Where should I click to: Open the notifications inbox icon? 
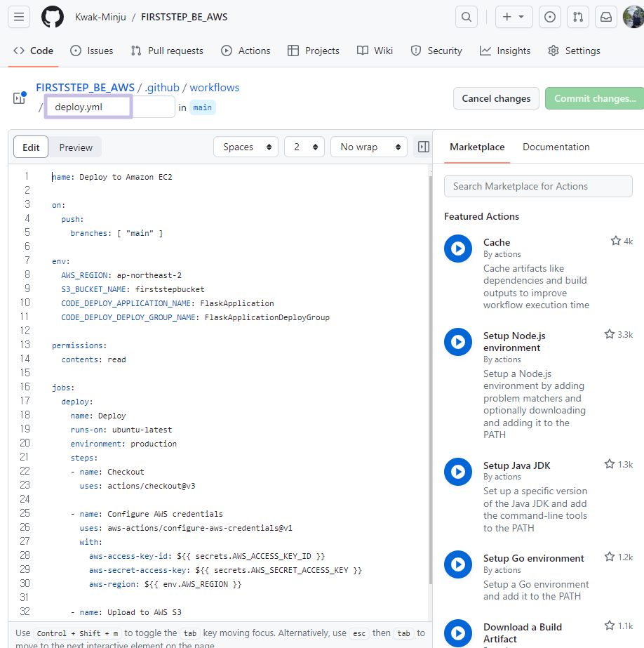606,17
